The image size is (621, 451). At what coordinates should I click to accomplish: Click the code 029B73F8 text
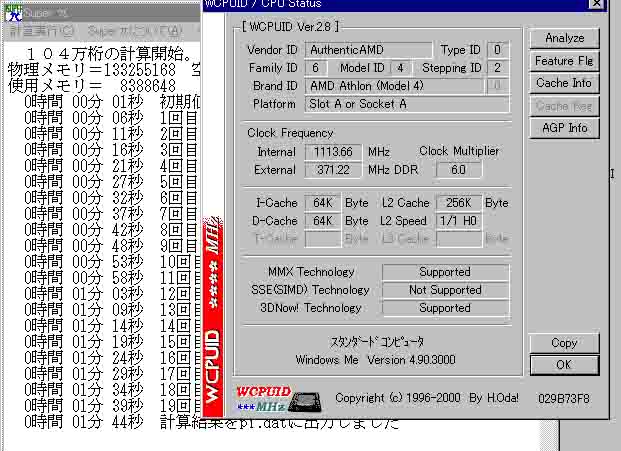pyautogui.click(x=564, y=398)
